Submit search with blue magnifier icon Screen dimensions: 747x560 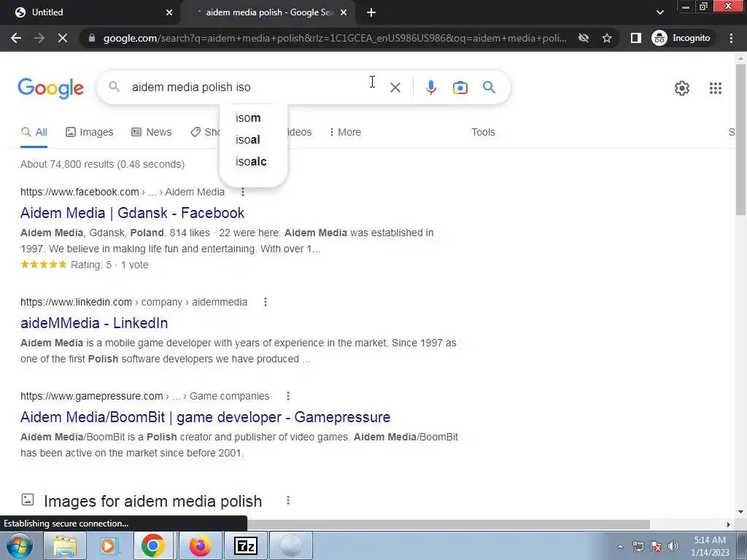(x=489, y=87)
